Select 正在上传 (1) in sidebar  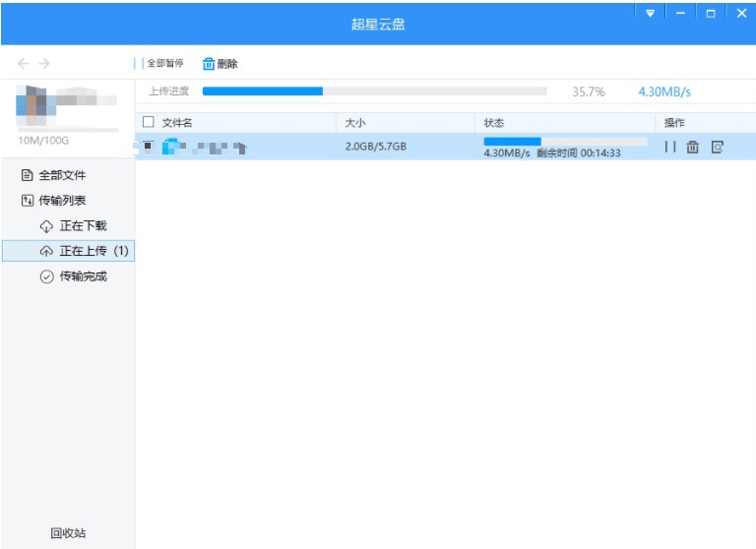point(69,251)
